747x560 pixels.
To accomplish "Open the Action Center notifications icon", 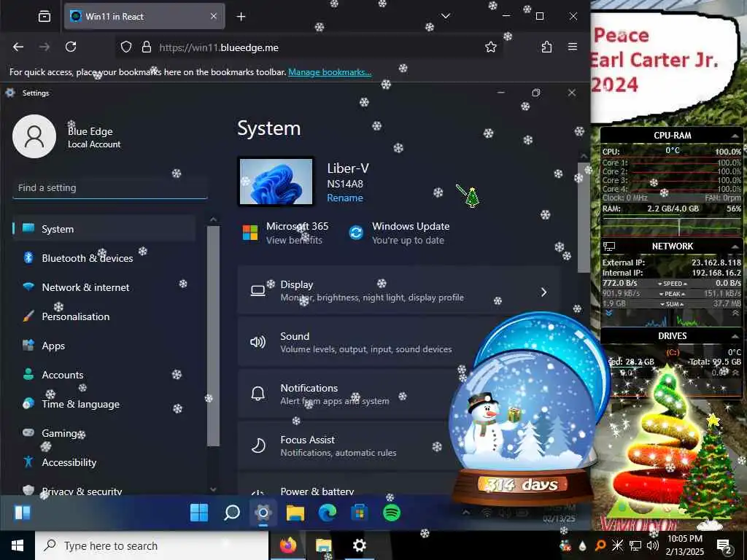I will pos(724,545).
